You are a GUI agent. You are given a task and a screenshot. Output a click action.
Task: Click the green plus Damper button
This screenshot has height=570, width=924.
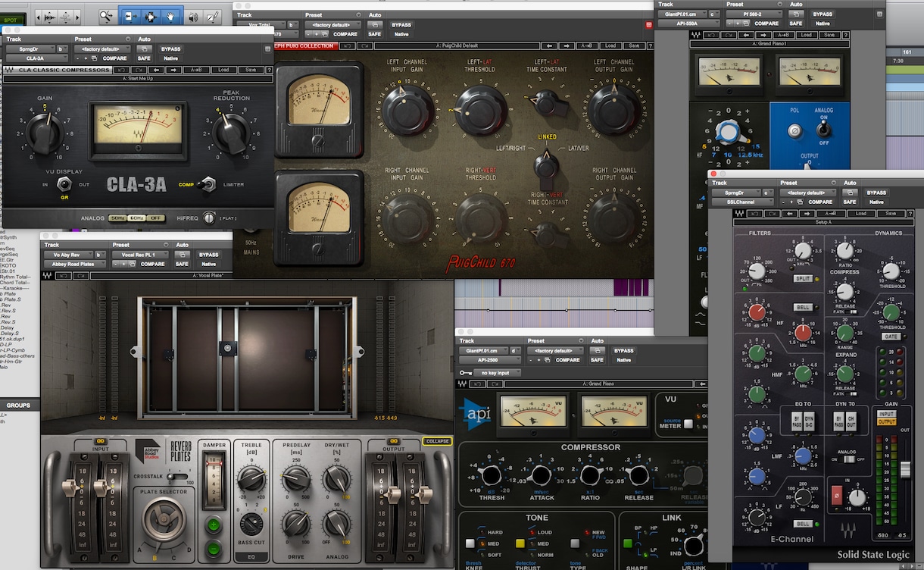[214, 524]
